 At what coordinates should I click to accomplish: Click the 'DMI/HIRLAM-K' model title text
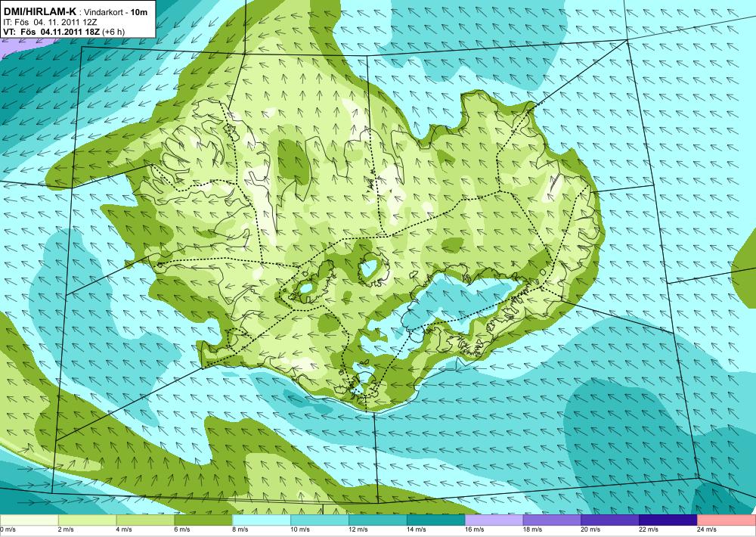click(x=39, y=11)
